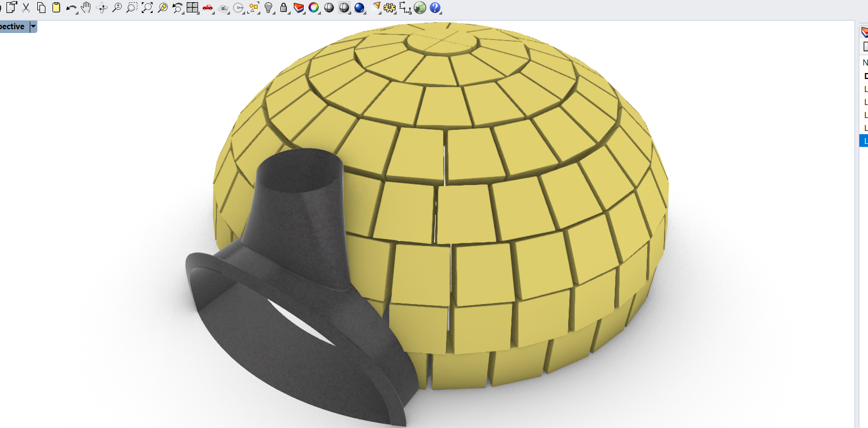Open the perspective viewport dropdown arrow
The height and width of the screenshot is (428, 868).
(33, 27)
